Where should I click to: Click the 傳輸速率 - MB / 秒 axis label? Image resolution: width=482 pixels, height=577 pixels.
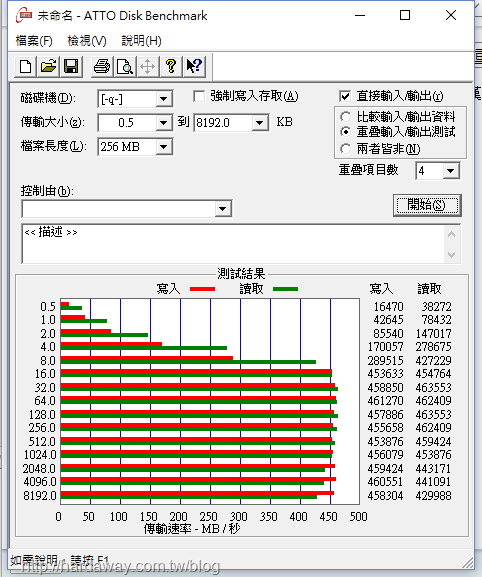click(192, 529)
